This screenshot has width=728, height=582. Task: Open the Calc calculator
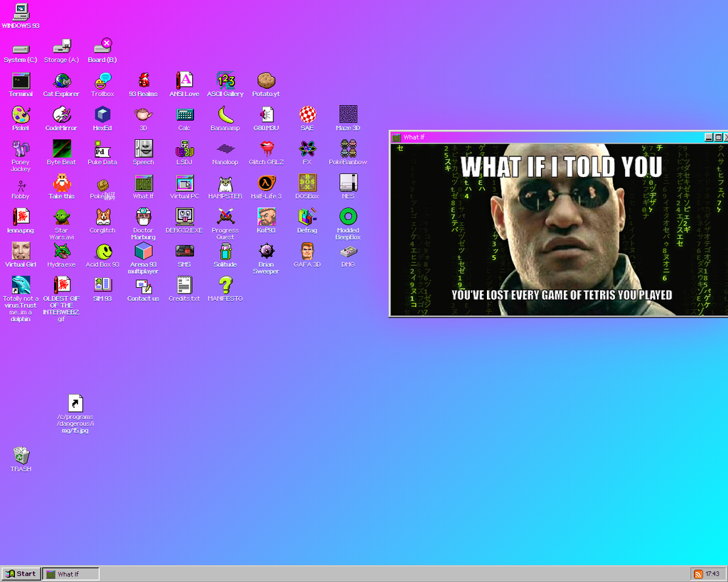coord(184,116)
